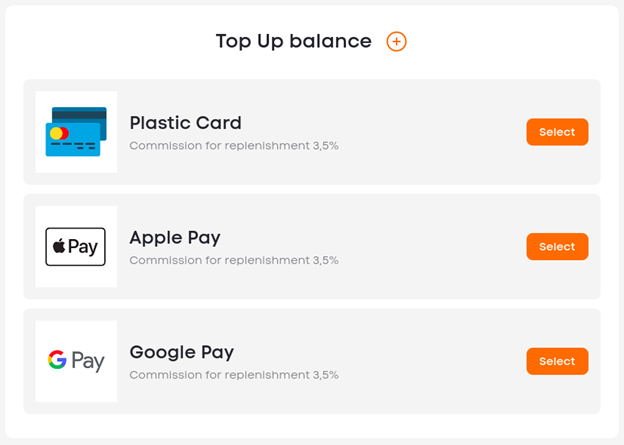The width and height of the screenshot is (624, 445).
Task: Click the commission note under Plastic Card
Action: [x=234, y=146]
